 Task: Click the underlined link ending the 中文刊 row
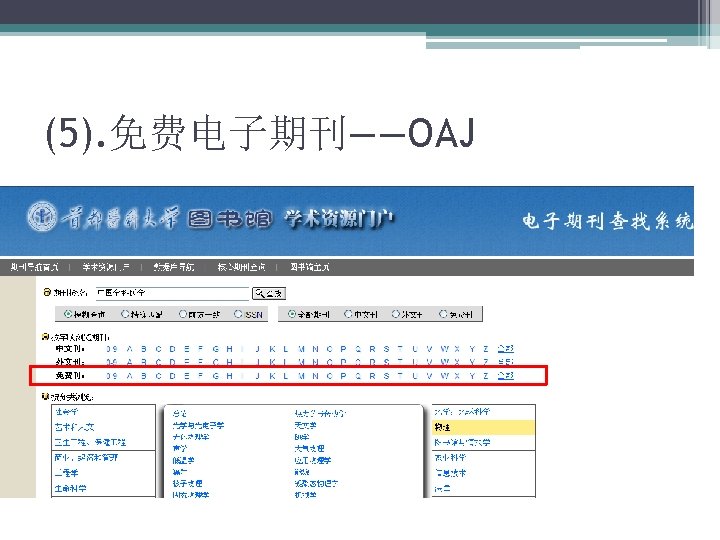click(506, 349)
